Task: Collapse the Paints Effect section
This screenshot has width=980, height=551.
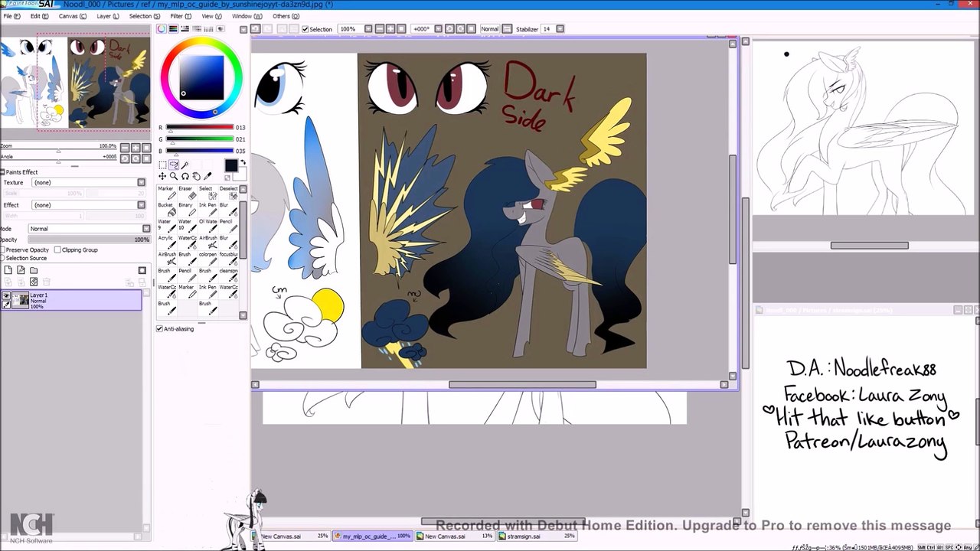Action: [x=2, y=172]
